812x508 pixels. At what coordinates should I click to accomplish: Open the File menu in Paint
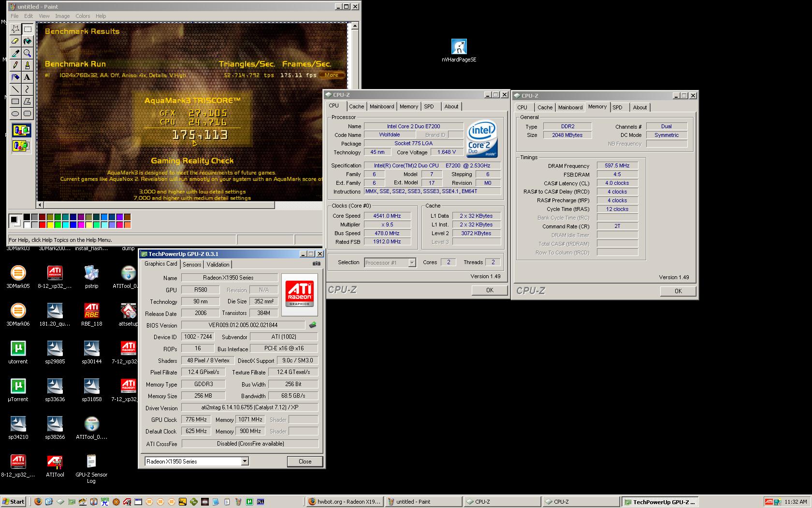click(14, 16)
